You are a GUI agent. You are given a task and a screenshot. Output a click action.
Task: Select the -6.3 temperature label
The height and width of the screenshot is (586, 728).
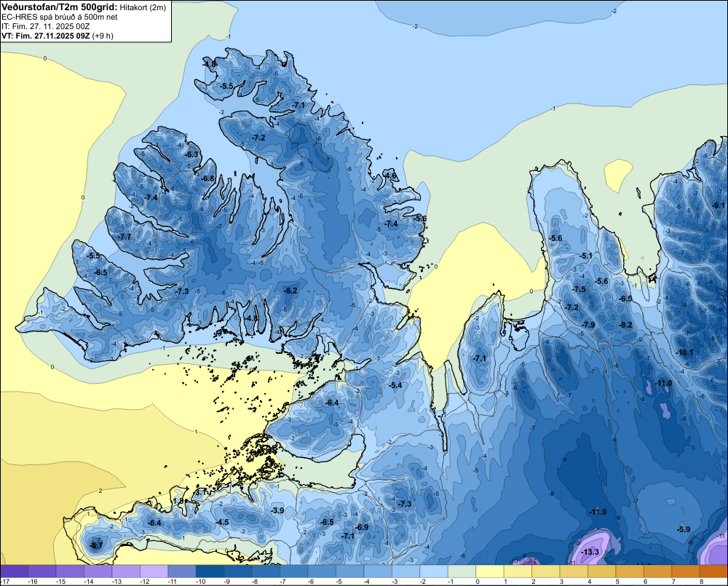(191, 154)
